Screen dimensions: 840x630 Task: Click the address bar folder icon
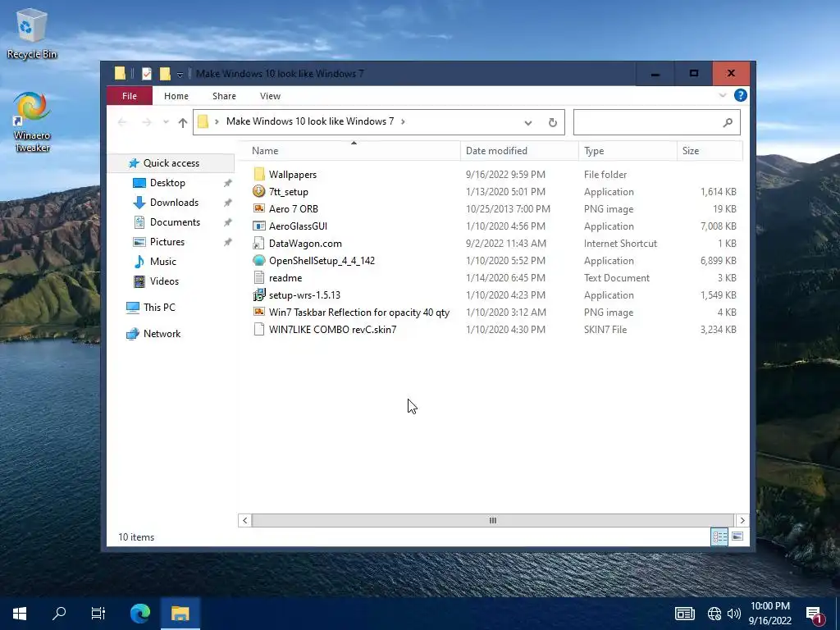click(x=203, y=121)
